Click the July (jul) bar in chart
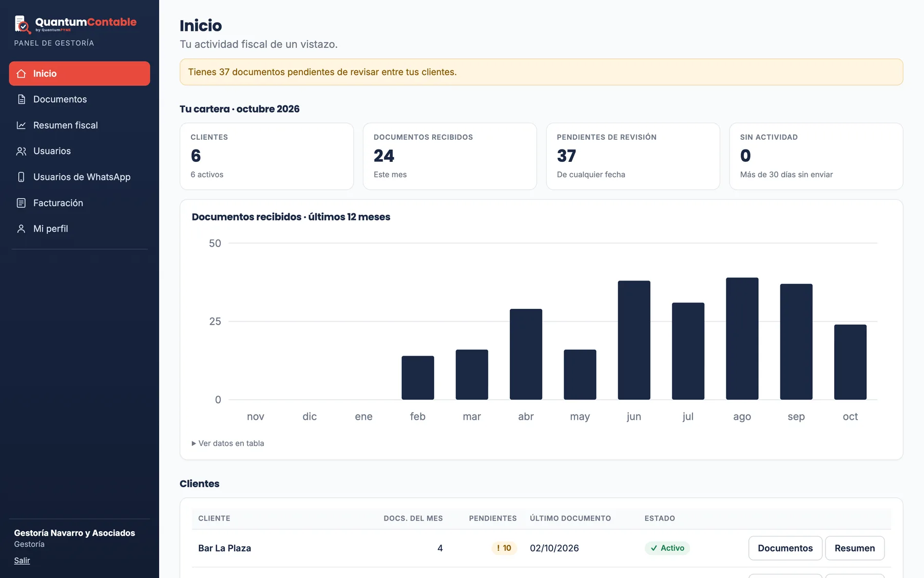The height and width of the screenshot is (578, 924). [x=688, y=351]
